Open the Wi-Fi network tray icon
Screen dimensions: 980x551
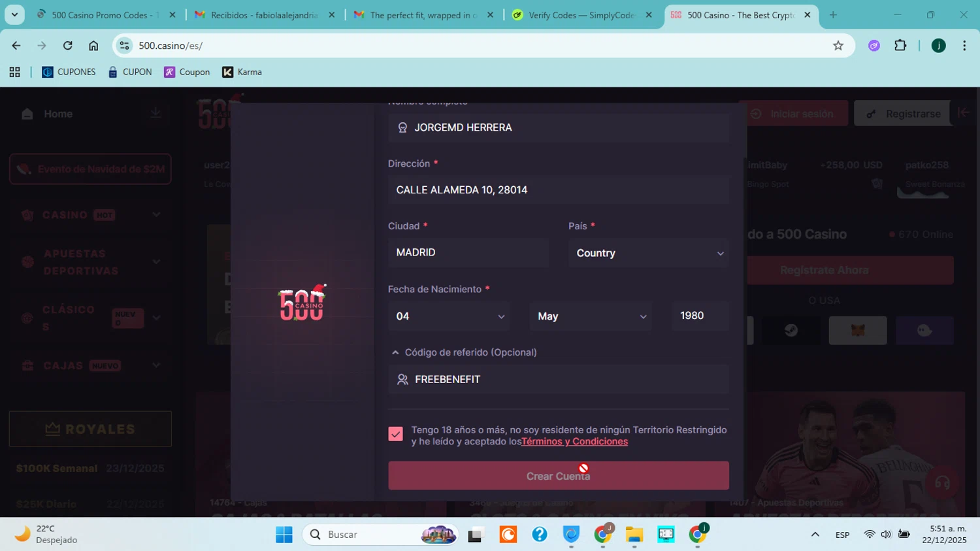pyautogui.click(x=869, y=535)
